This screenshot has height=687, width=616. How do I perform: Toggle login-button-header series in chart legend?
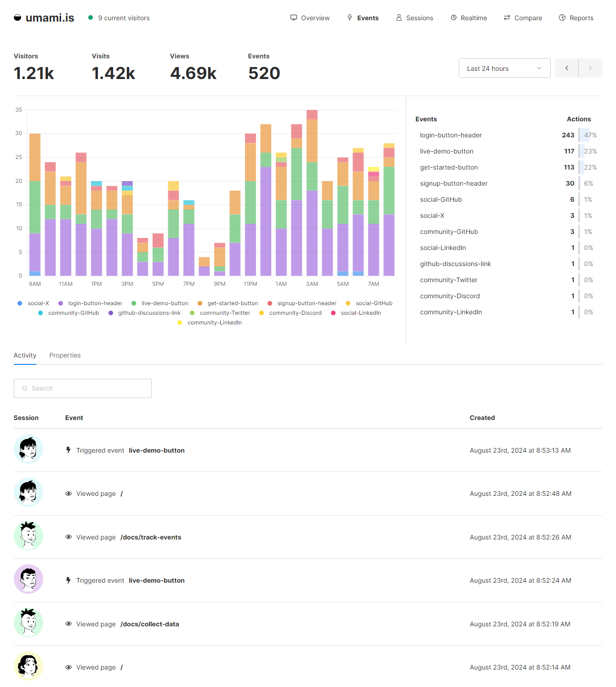pos(95,303)
